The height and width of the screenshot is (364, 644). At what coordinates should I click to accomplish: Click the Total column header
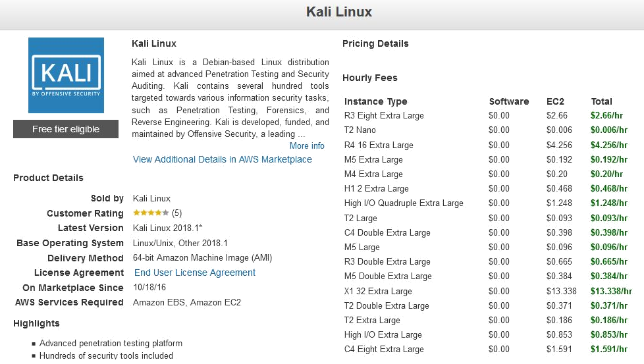pyautogui.click(x=601, y=101)
